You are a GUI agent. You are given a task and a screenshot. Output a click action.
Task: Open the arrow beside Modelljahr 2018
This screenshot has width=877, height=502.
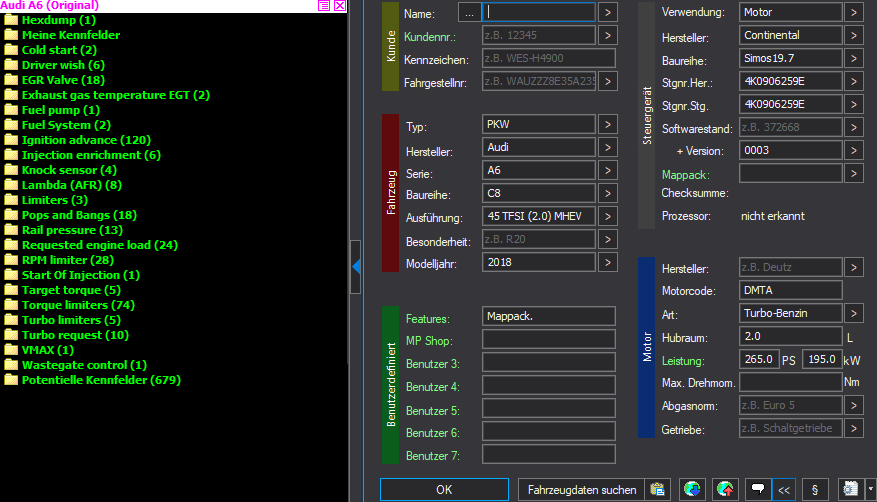607,262
